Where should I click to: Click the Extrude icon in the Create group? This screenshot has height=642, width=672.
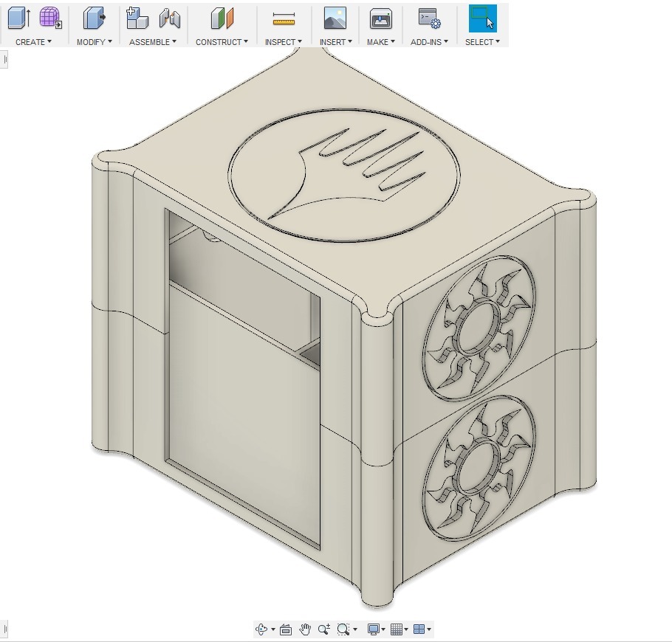pos(18,18)
